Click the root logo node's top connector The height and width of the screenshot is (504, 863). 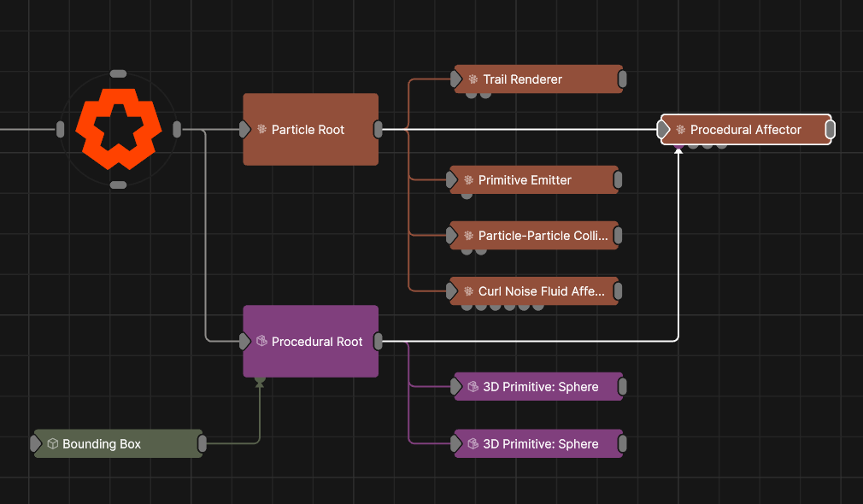tap(119, 74)
